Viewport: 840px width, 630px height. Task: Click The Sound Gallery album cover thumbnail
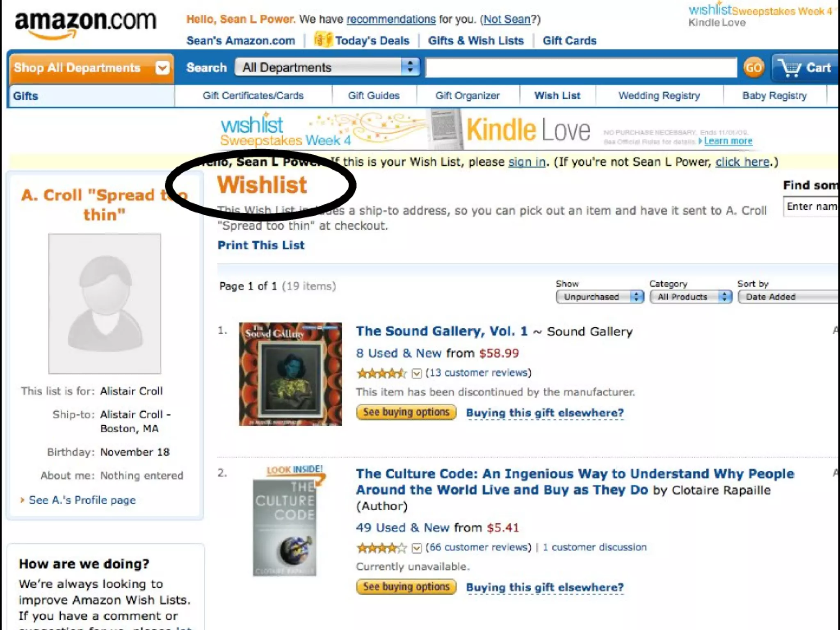290,374
